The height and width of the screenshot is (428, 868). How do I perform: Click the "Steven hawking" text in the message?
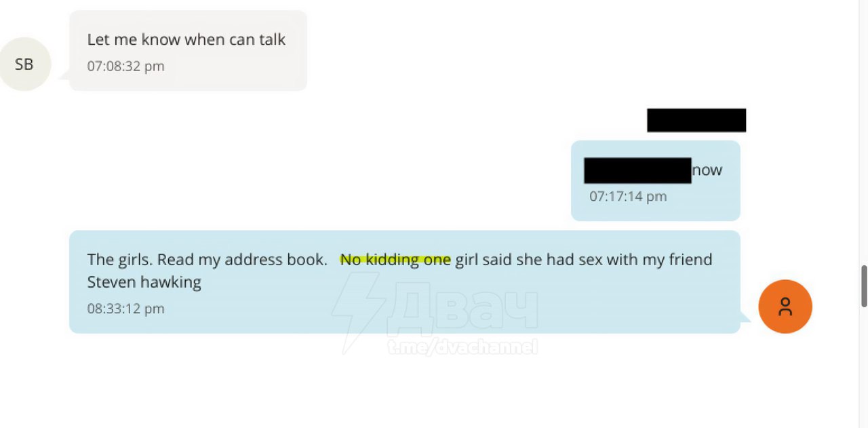click(144, 282)
